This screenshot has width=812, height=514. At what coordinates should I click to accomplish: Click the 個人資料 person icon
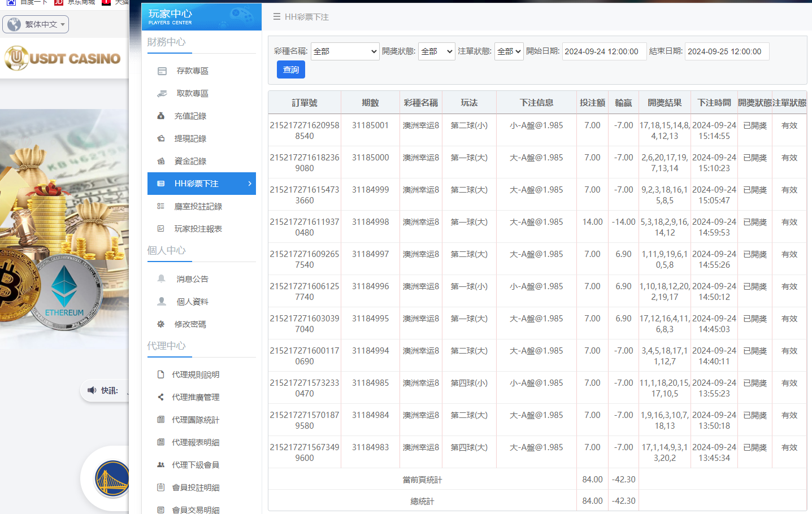tap(162, 302)
